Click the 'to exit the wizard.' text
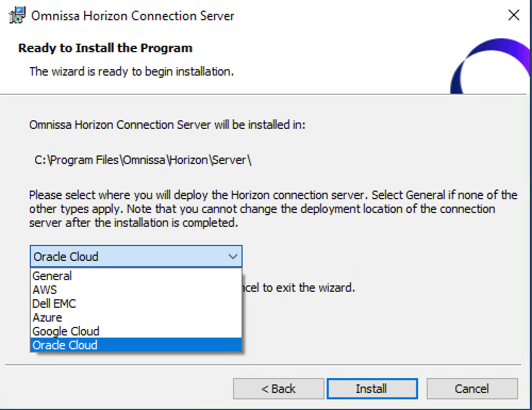This screenshot has width=532, height=410. (309, 288)
